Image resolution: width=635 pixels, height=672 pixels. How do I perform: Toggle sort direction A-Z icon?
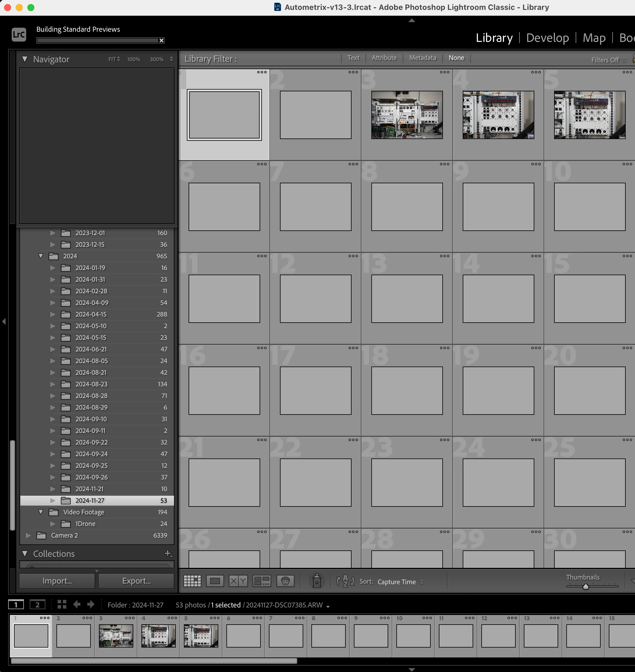tap(345, 581)
